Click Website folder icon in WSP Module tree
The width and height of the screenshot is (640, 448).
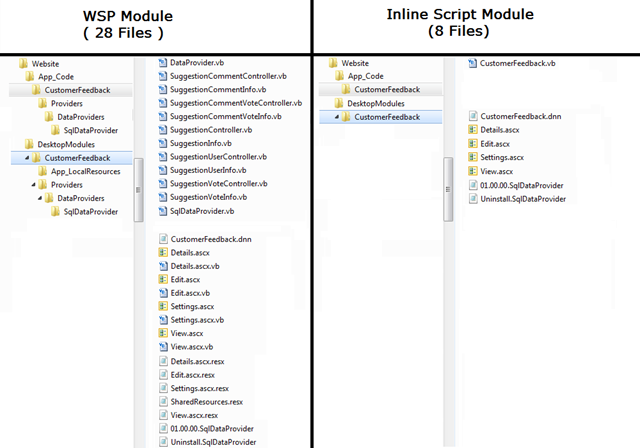click(23, 63)
